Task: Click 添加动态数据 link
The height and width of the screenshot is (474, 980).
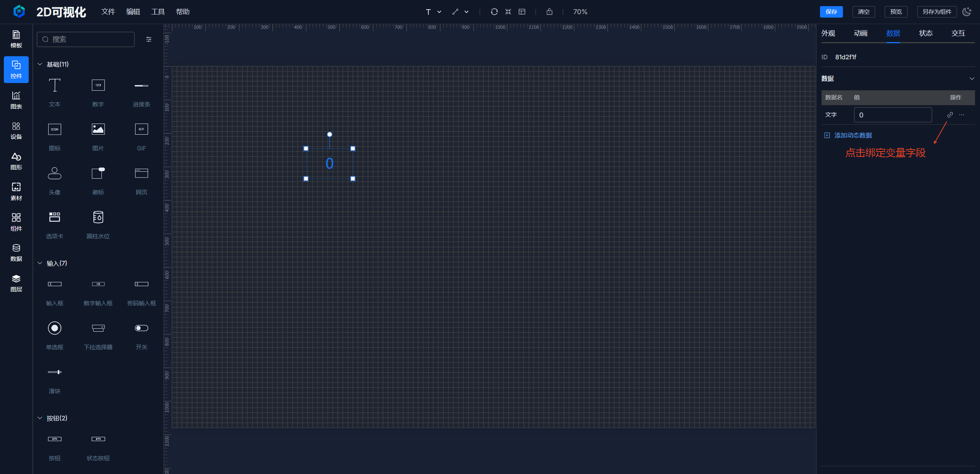Action: pos(853,135)
